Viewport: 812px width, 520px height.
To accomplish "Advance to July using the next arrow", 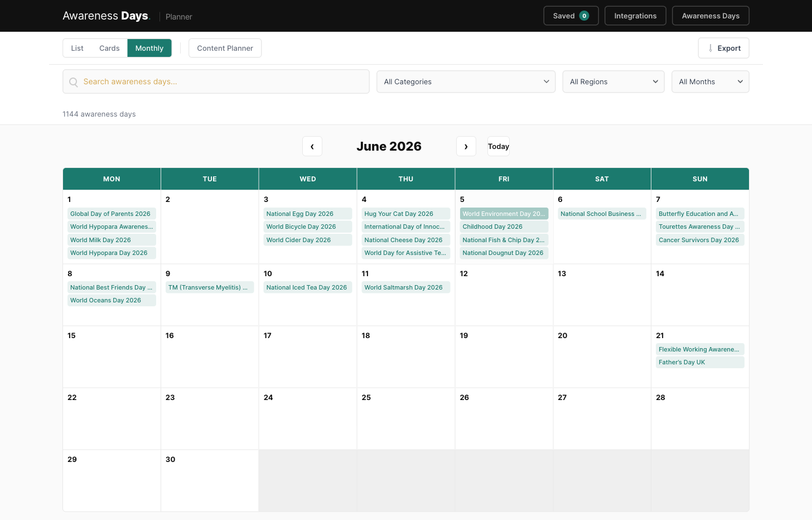I will coord(466,146).
